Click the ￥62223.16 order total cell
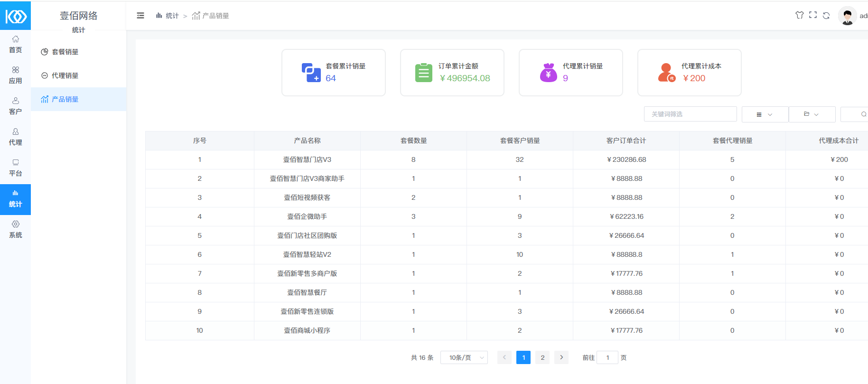This screenshot has height=384, width=868. tap(626, 216)
